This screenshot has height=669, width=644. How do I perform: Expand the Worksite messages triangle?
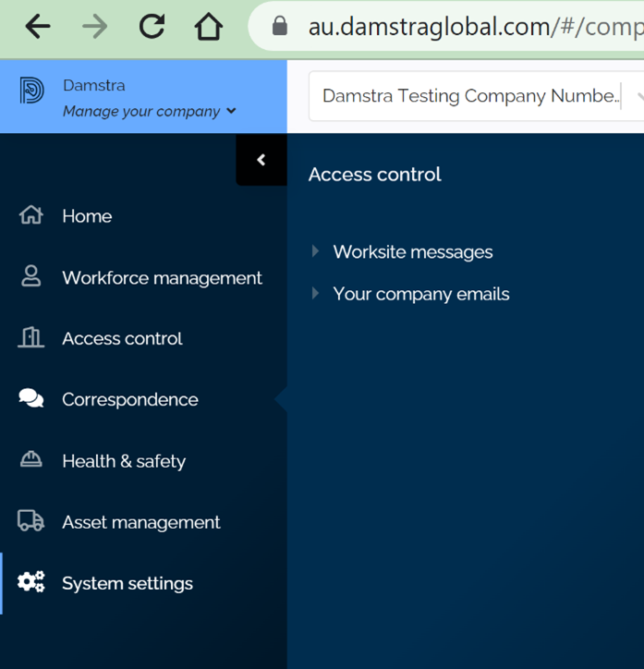[x=315, y=251]
